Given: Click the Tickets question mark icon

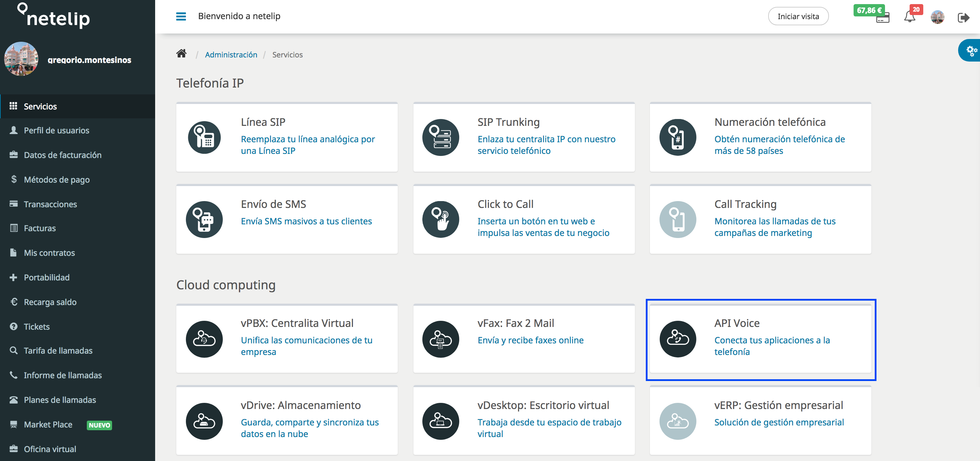Looking at the screenshot, I should [x=14, y=326].
